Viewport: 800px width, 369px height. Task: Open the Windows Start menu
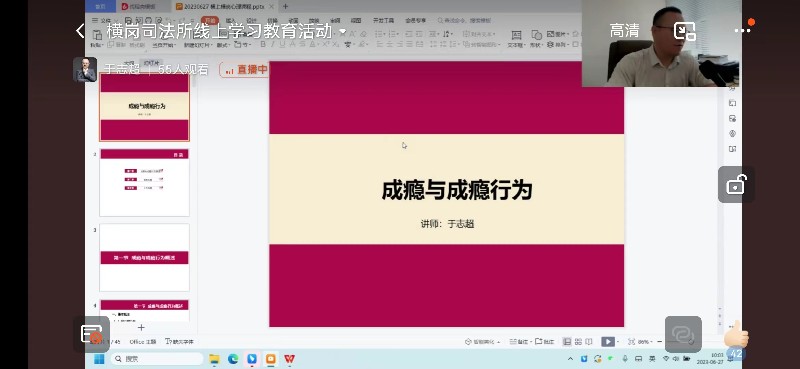[99, 359]
